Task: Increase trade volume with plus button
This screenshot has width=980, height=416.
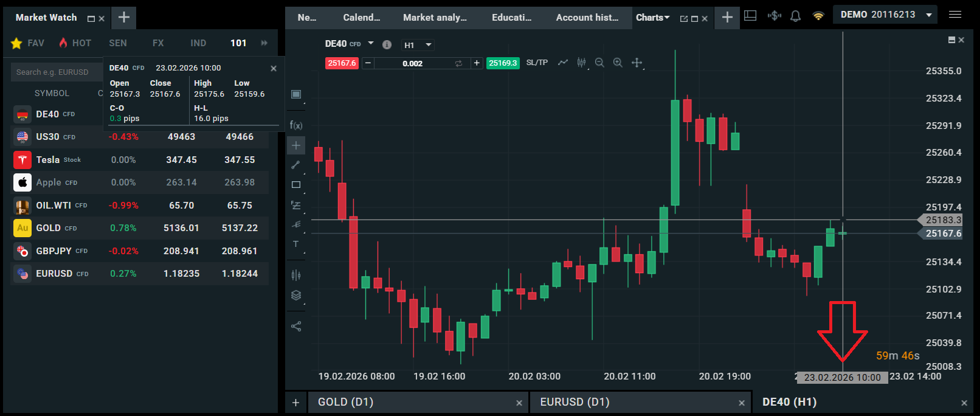Action: [x=477, y=63]
